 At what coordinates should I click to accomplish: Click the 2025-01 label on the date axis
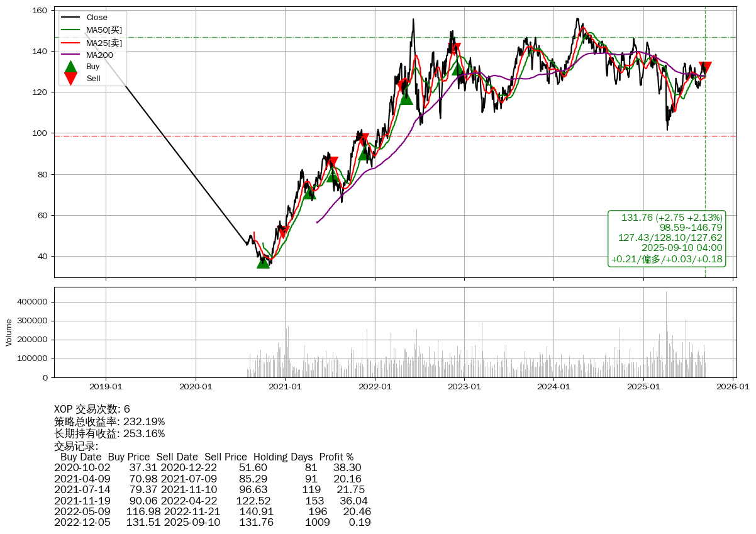pyautogui.click(x=644, y=386)
